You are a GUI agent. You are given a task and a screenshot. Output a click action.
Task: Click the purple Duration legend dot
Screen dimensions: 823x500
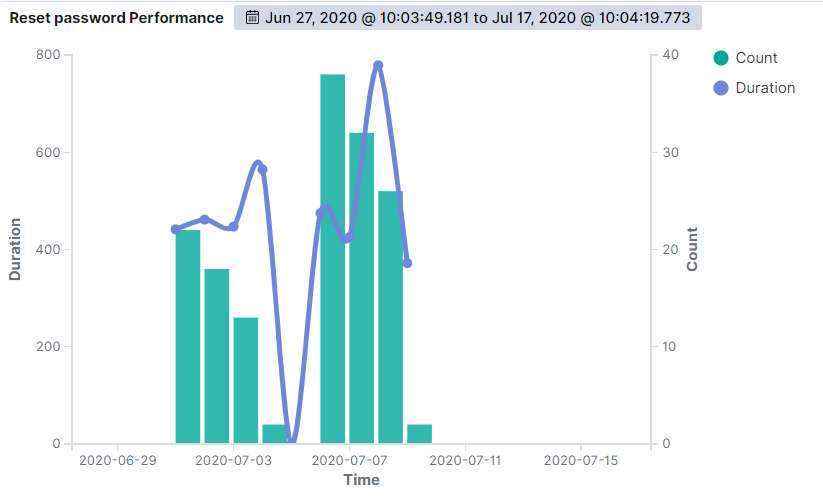[721, 88]
